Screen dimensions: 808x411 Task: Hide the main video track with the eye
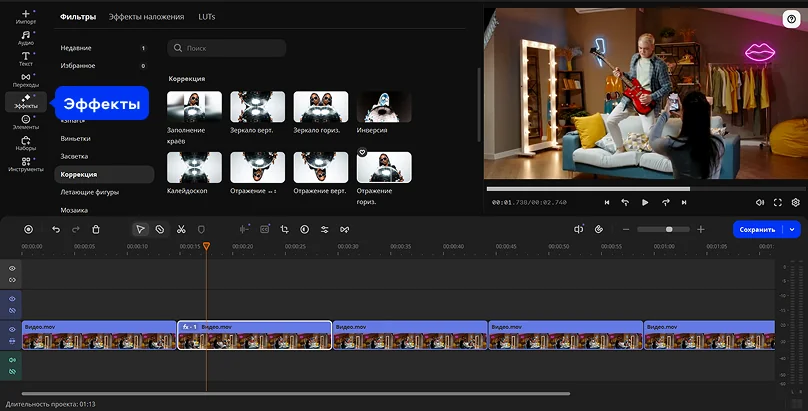(x=12, y=329)
